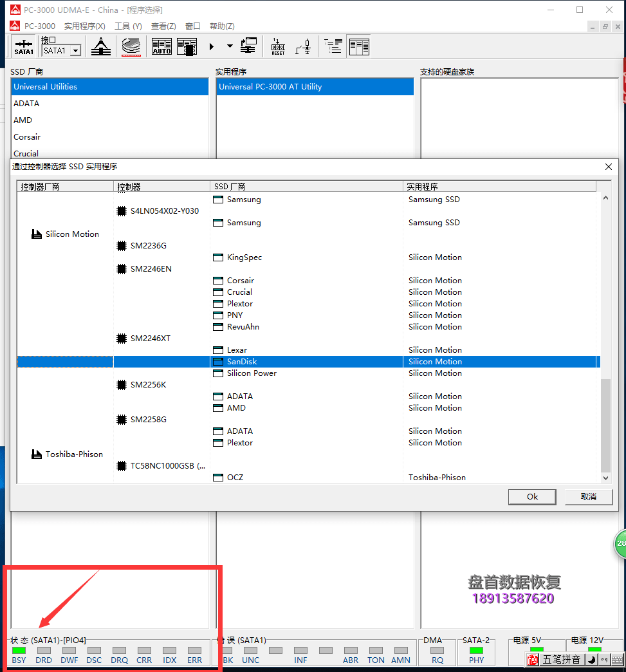Select controller SM2236G
626x672 pixels.
142,246
